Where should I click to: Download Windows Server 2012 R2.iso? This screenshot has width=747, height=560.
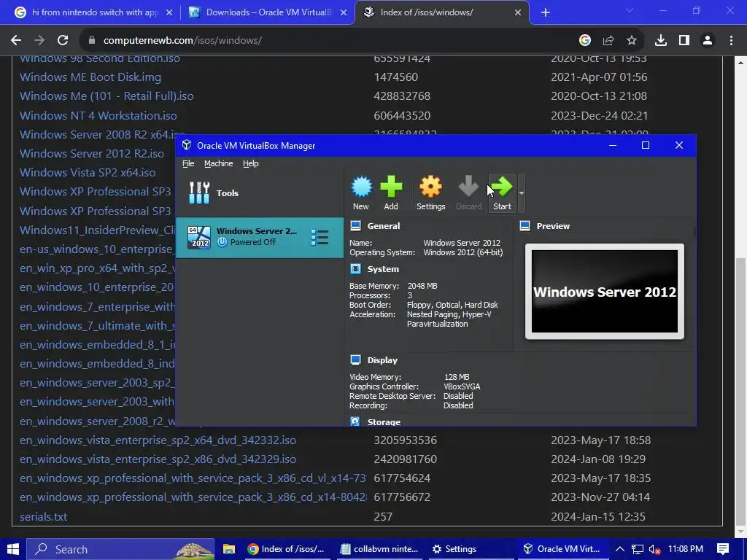tap(92, 154)
